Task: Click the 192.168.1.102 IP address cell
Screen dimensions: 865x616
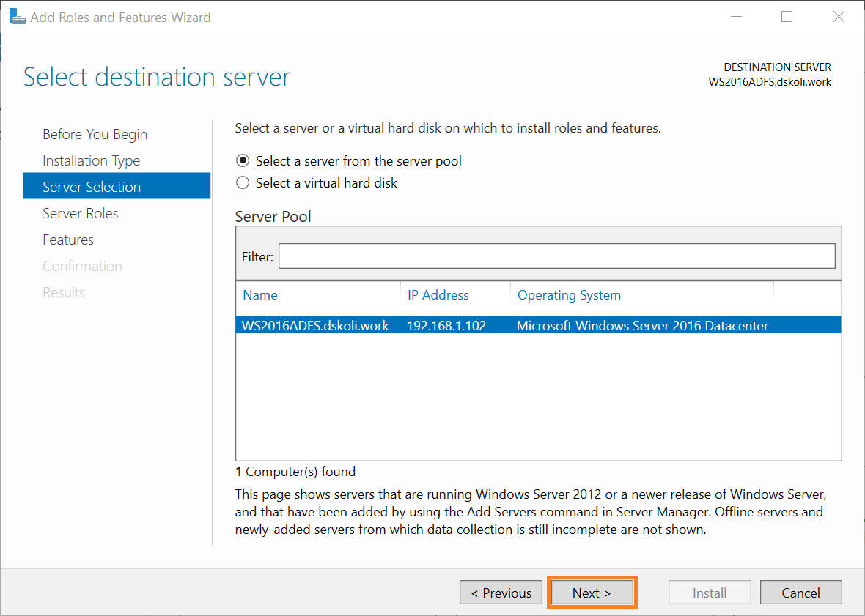Action: click(x=446, y=326)
